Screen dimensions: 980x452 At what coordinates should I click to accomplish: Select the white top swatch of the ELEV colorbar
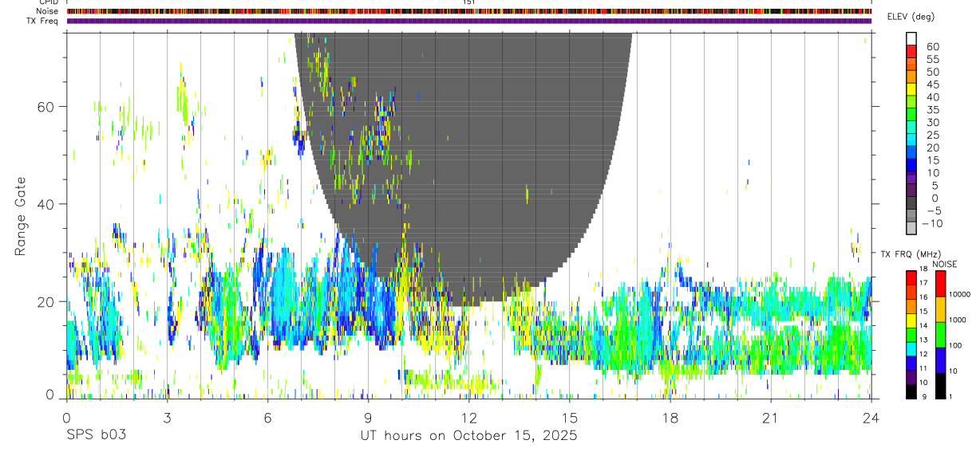click(x=911, y=38)
